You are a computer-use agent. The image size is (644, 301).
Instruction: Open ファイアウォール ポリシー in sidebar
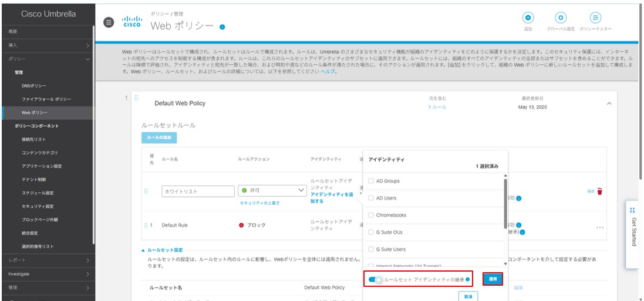(x=46, y=99)
